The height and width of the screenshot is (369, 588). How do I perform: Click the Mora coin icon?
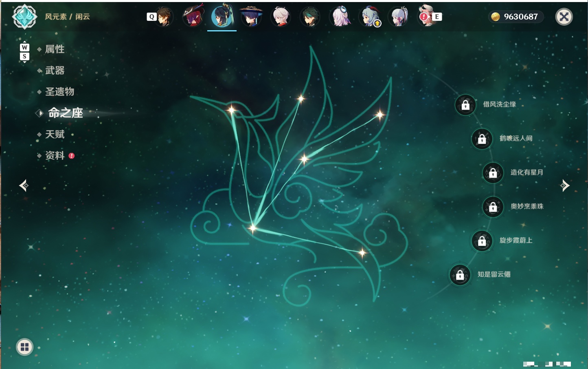click(495, 17)
